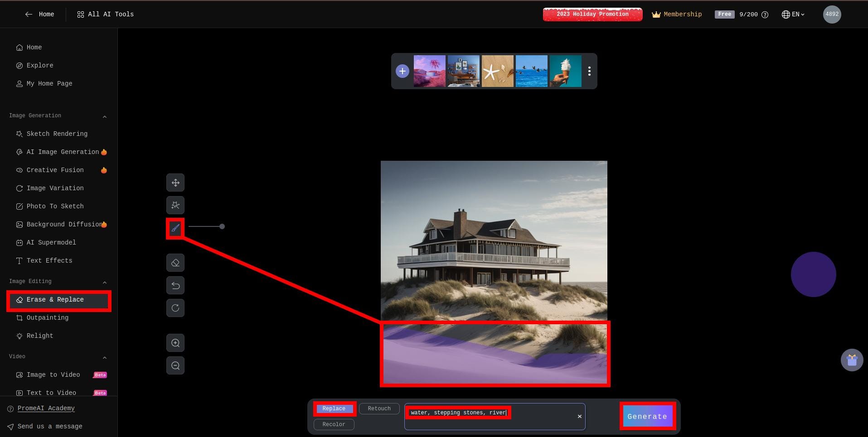The height and width of the screenshot is (437, 868).
Task: Select the Retouch mode
Action: (379, 408)
